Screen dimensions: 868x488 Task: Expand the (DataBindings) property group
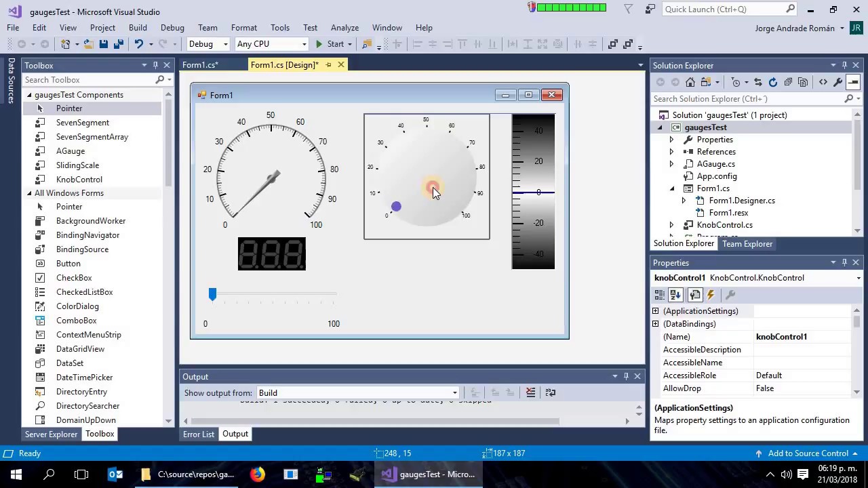tap(656, 324)
